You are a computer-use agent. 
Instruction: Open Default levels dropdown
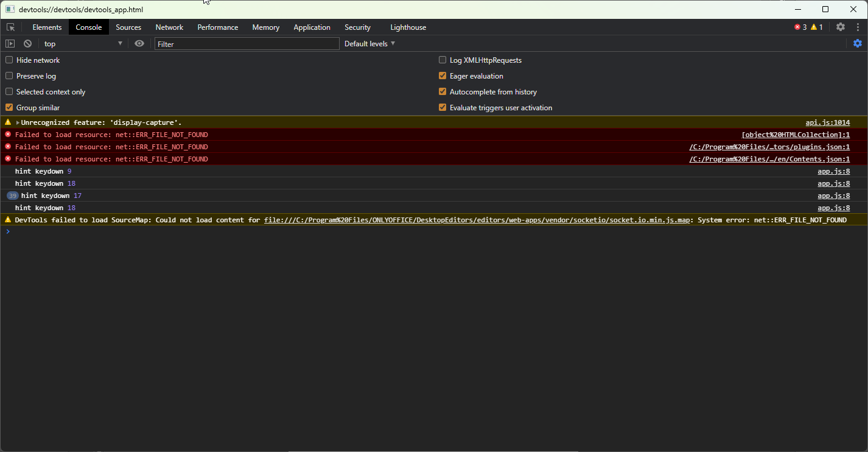click(369, 44)
